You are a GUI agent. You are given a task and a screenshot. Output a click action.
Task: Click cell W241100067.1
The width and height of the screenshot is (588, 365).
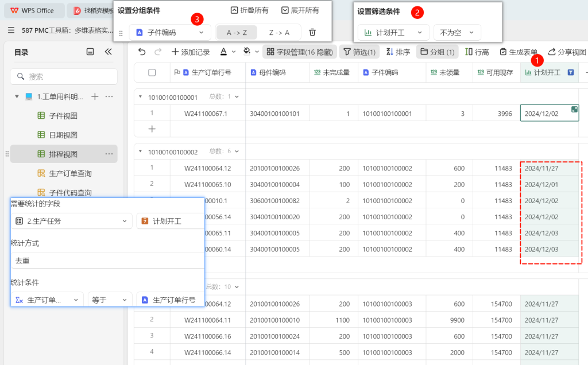point(208,113)
